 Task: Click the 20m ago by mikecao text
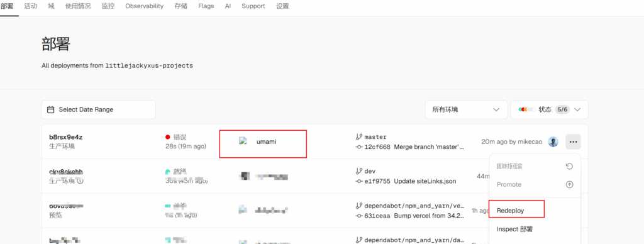[x=512, y=141]
